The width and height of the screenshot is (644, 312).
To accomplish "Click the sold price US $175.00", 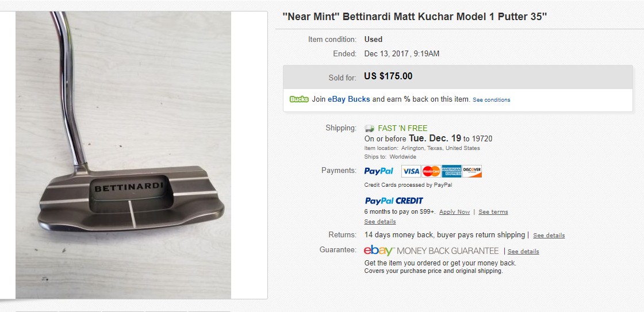I will coord(388,76).
